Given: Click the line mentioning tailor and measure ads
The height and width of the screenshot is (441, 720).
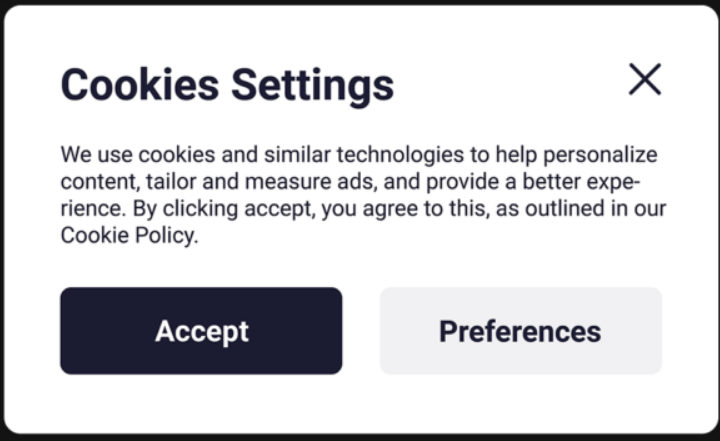Looking at the screenshot, I should 350,183.
